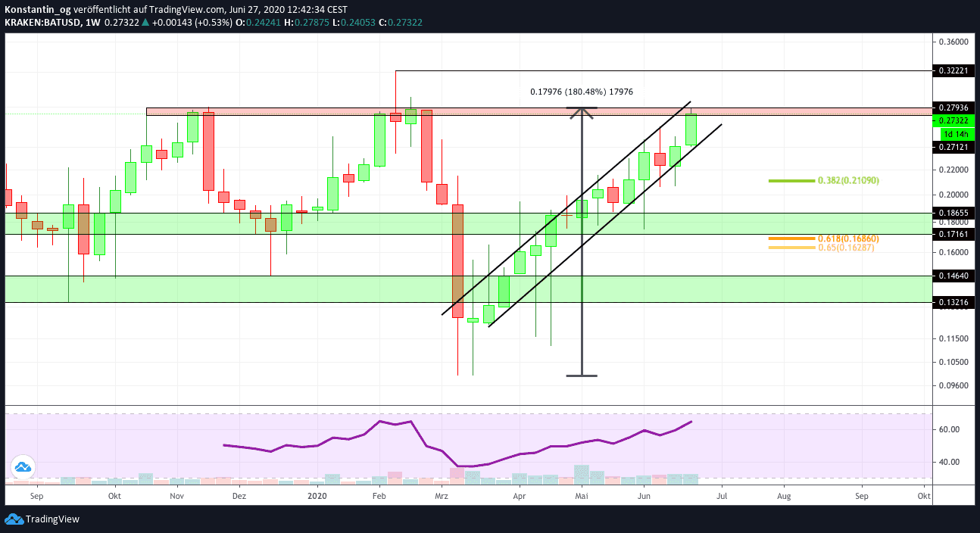This screenshot has height=533, width=980.
Task: Select the price range label 0.17976 (180.48%)
Action: [x=581, y=92]
